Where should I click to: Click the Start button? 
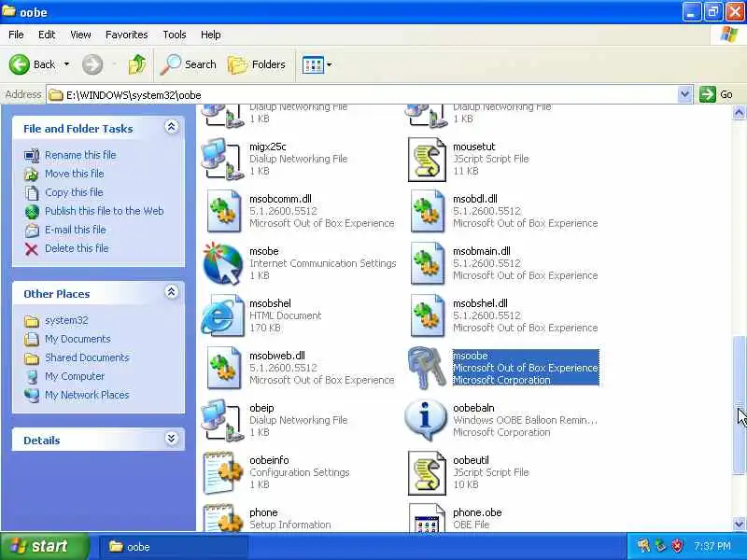coord(44,546)
